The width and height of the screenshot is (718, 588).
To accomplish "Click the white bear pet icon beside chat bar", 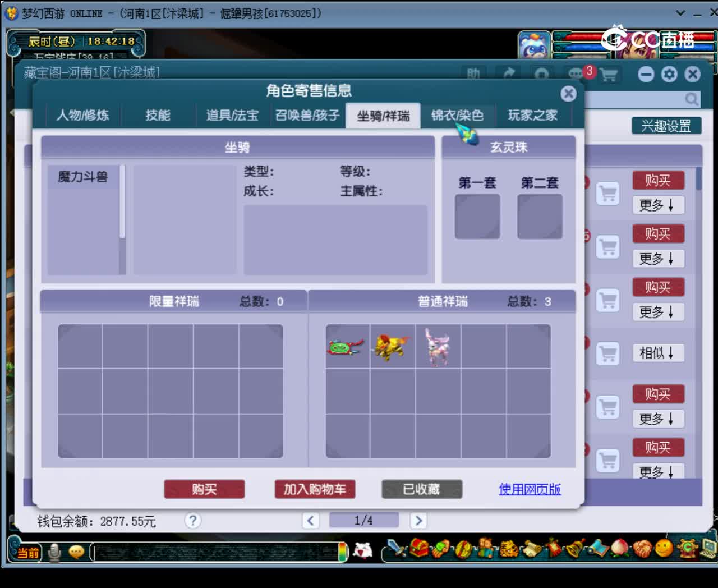I will point(363,550).
